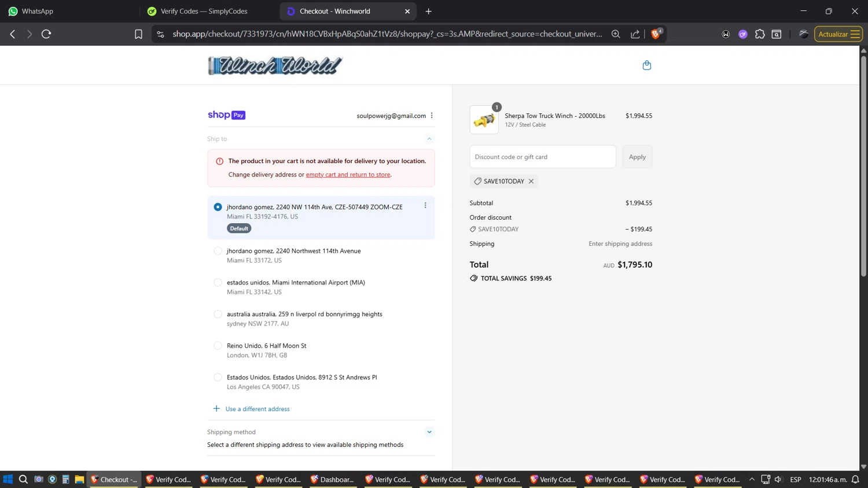This screenshot has height=488, width=868.
Task: Show hidden system tray icons
Action: [x=752, y=479]
